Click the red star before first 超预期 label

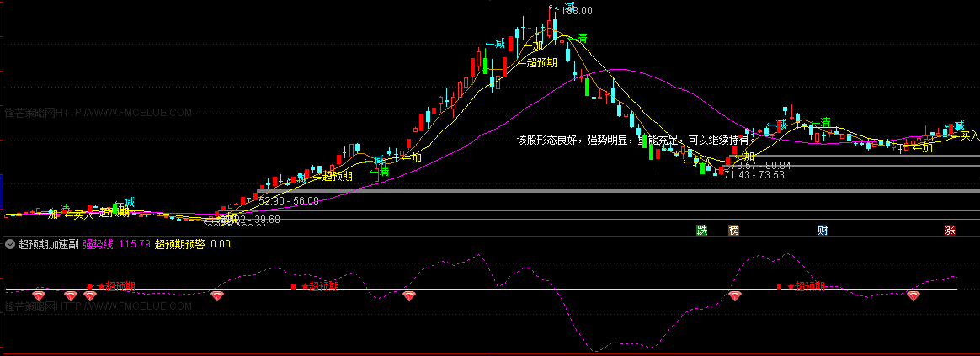click(x=101, y=286)
